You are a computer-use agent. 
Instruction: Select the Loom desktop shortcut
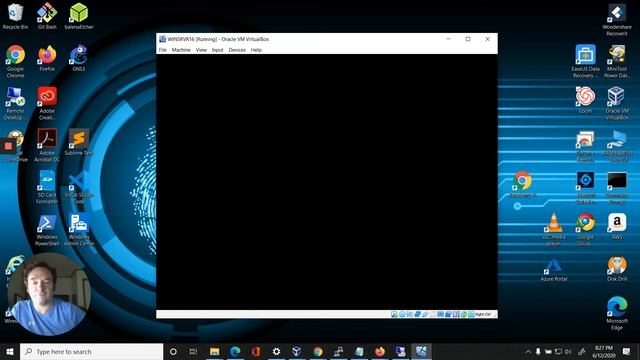click(585, 100)
